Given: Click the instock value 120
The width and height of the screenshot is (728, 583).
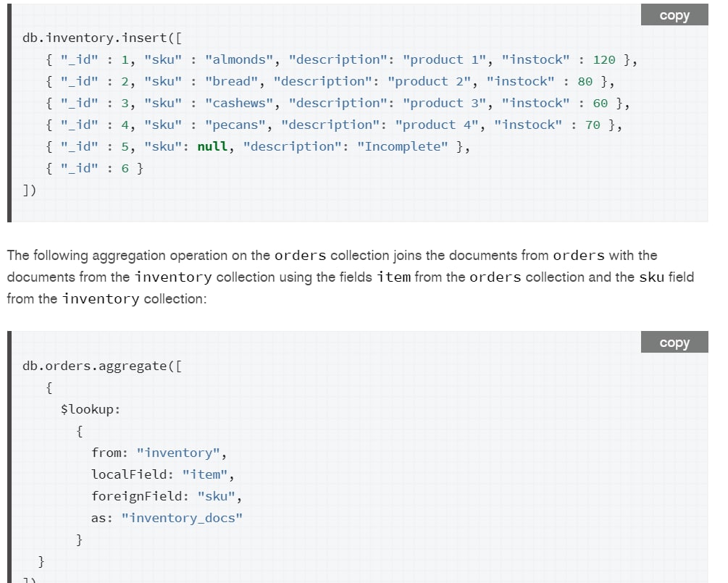Looking at the screenshot, I should tap(604, 60).
